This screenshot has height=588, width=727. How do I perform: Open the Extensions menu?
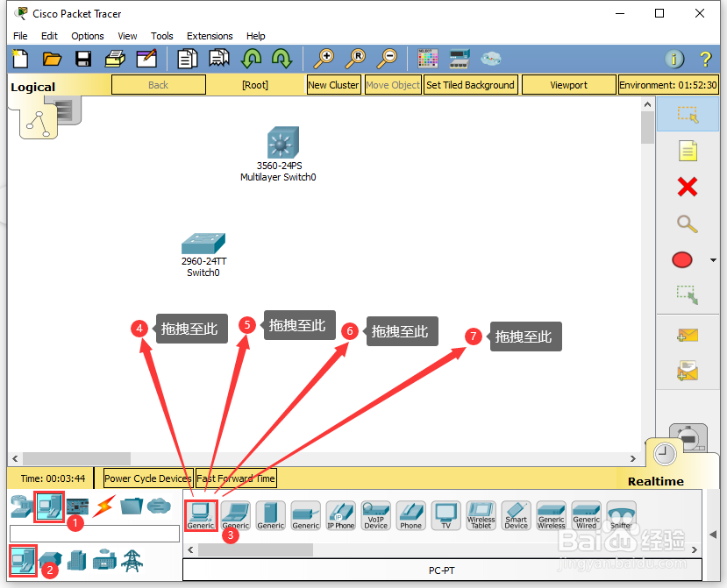pyautogui.click(x=210, y=36)
